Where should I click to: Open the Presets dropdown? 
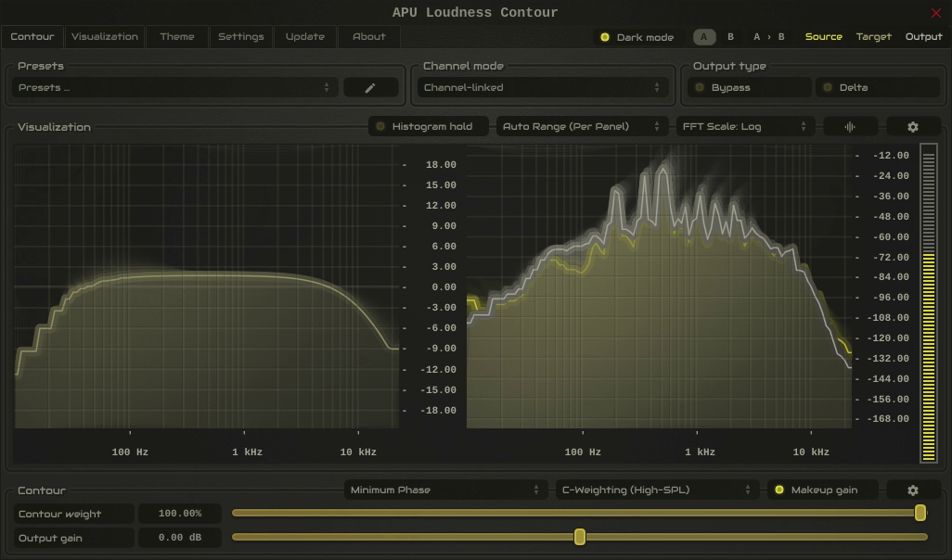click(174, 87)
